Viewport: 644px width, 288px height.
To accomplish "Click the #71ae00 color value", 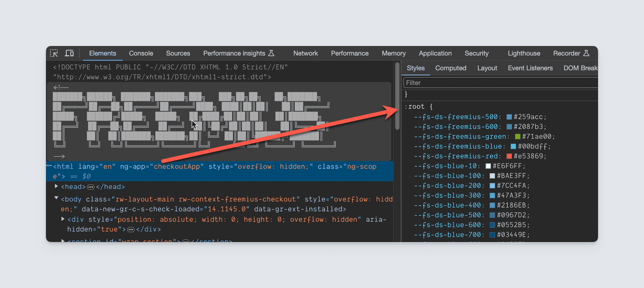I will point(537,136).
